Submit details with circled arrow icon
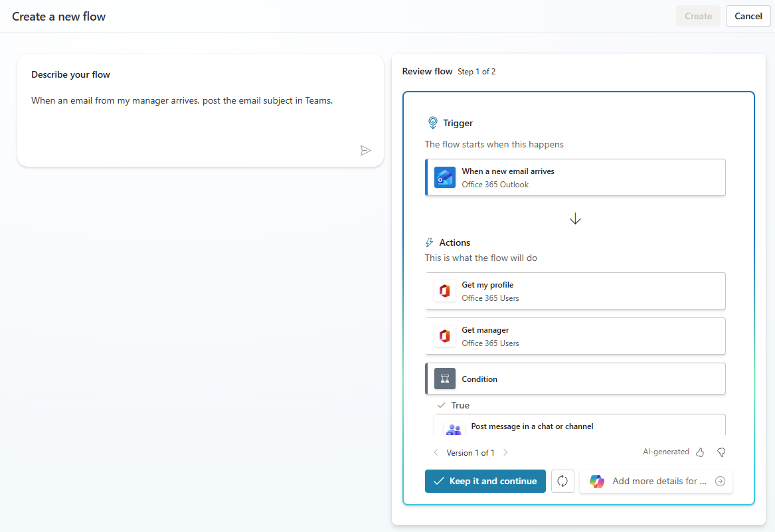This screenshot has height=532, width=775. [720, 481]
